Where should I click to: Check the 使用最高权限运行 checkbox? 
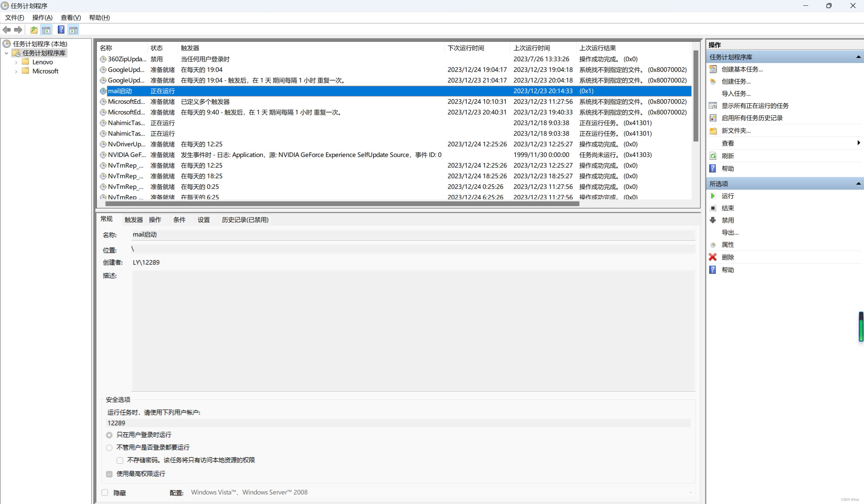[109, 474]
